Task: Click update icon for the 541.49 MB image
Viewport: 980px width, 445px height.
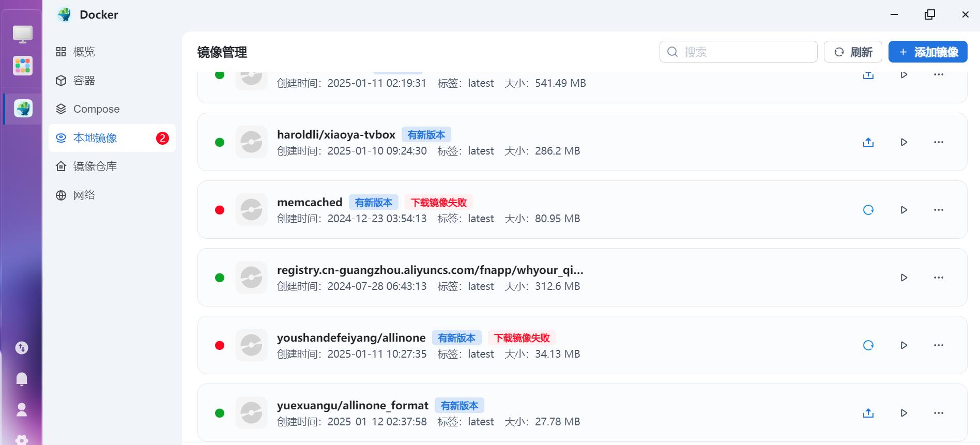Action: coord(868,75)
